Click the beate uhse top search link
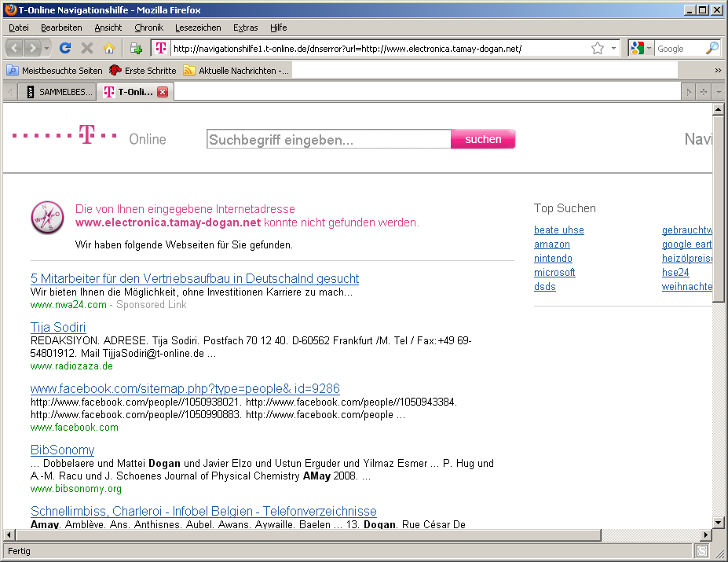 click(559, 230)
